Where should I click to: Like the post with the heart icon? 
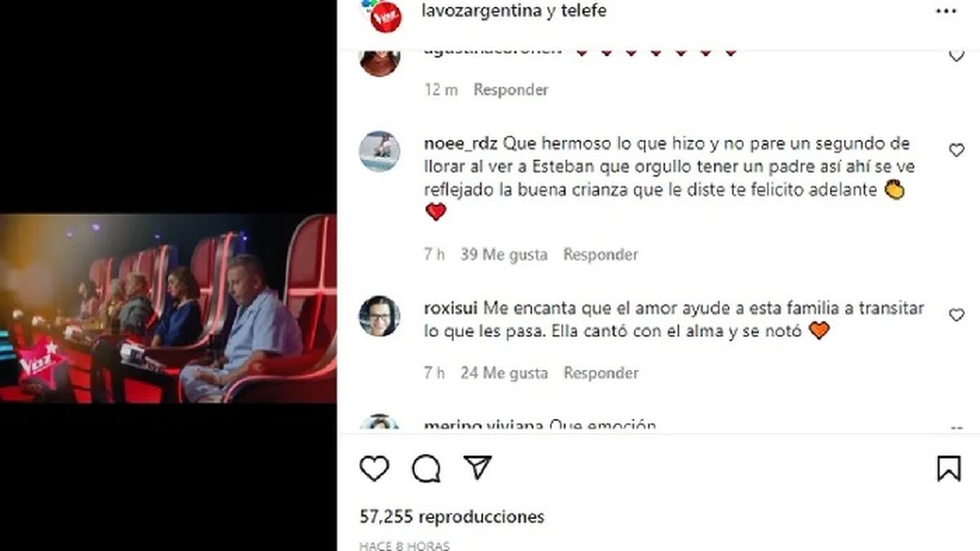375,469
